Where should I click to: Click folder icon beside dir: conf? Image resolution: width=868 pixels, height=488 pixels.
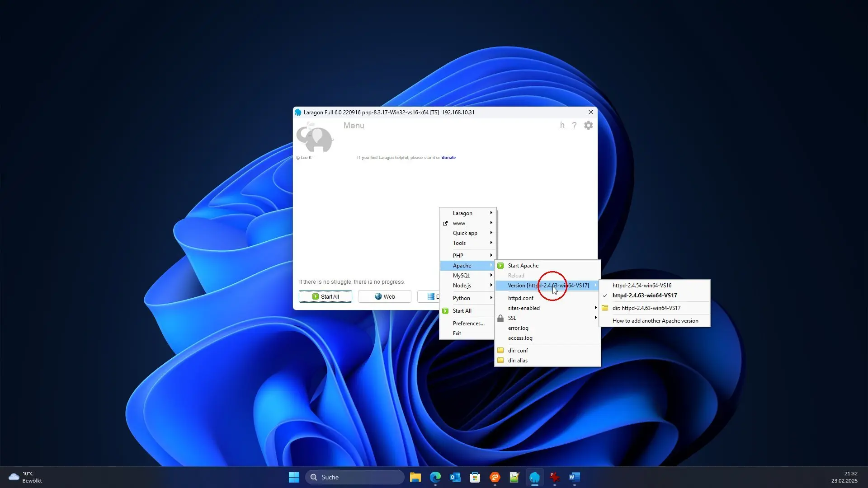tap(500, 351)
